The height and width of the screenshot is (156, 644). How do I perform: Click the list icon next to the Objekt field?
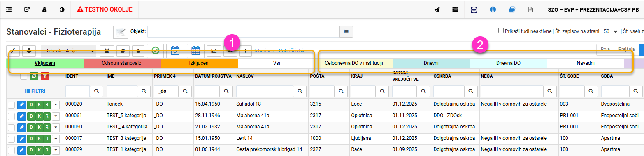(x=346, y=31)
